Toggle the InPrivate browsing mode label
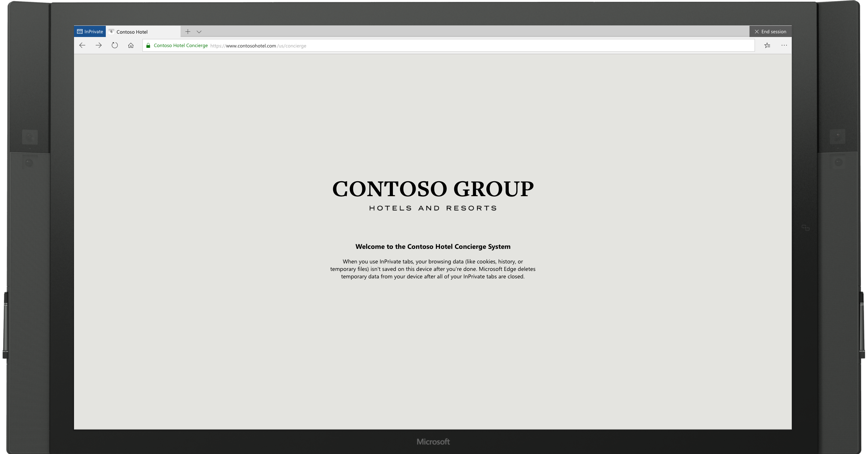 (90, 31)
